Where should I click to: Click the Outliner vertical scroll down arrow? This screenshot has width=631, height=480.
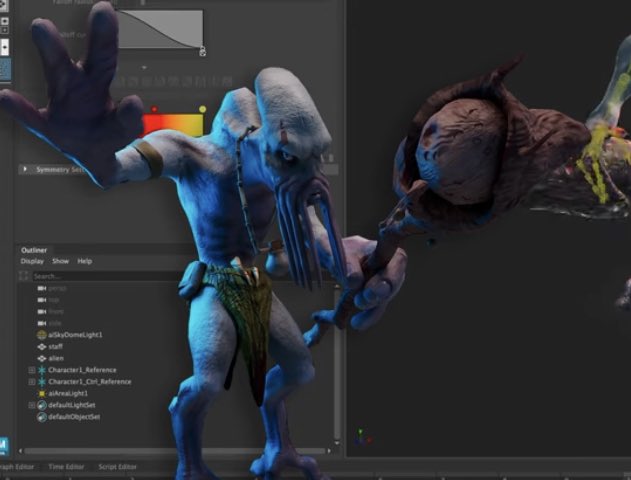[x=337, y=443]
